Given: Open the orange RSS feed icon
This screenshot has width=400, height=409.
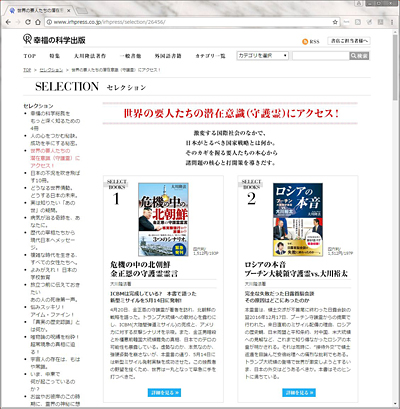Looking at the screenshot, I should pos(305,42).
